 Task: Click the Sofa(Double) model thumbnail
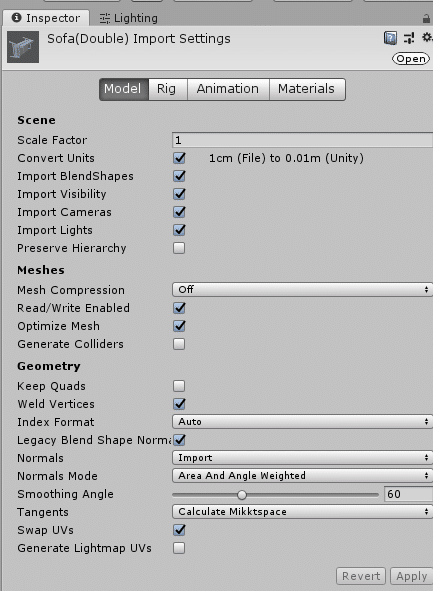coord(23,47)
